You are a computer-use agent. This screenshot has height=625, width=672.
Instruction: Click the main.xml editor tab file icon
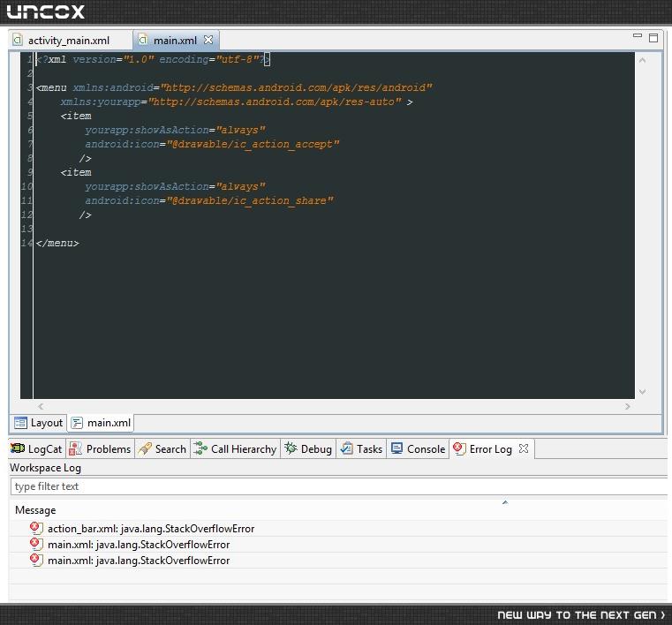point(143,40)
